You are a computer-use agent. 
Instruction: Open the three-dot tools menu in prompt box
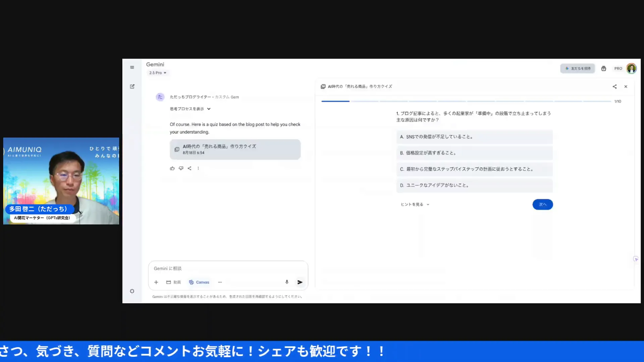tap(220, 282)
